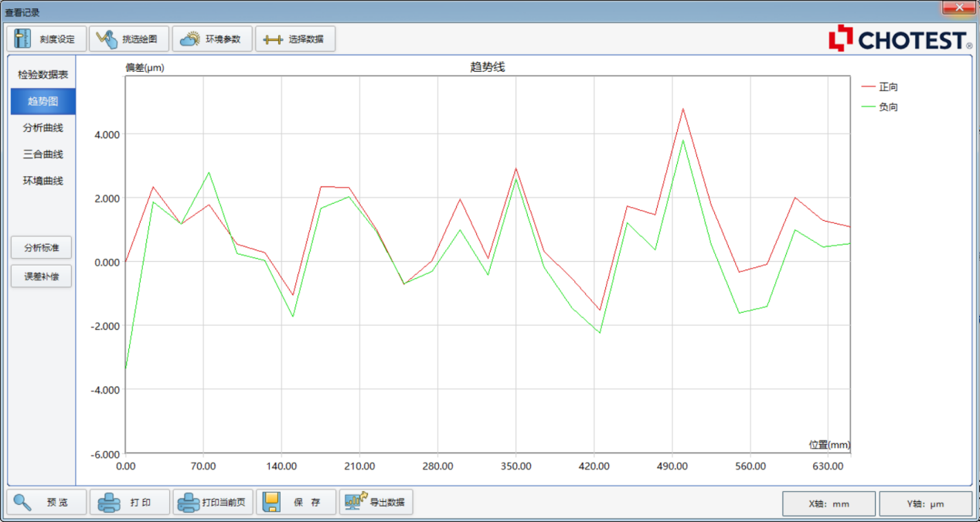Click the caliper icon for 选择数据
The width and height of the screenshot is (980, 522).
(x=273, y=39)
